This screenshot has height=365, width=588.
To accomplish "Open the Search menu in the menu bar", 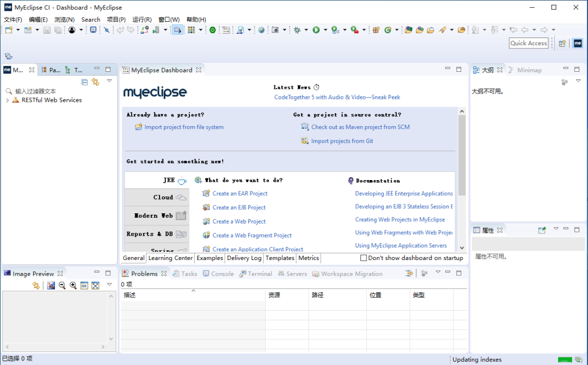I will (x=91, y=20).
